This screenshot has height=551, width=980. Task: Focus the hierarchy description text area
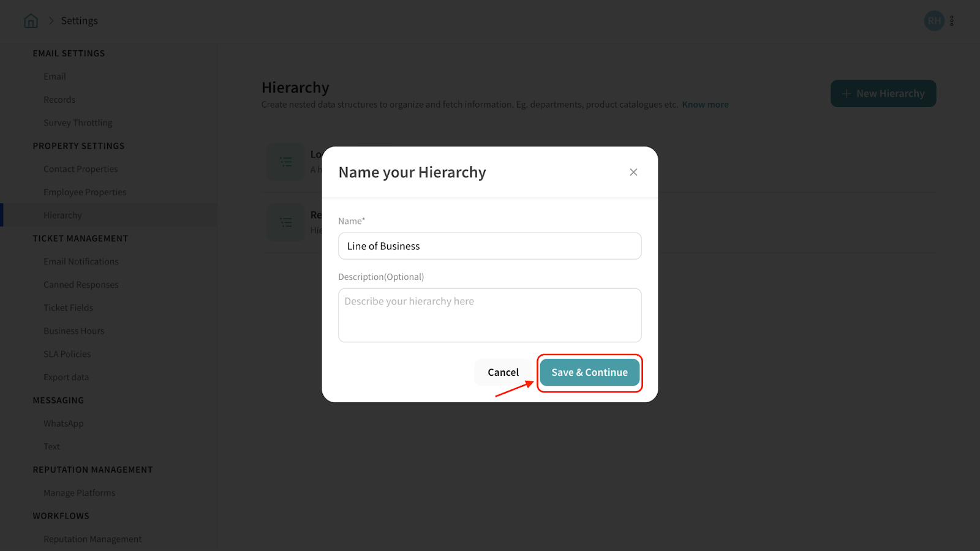[489, 315]
